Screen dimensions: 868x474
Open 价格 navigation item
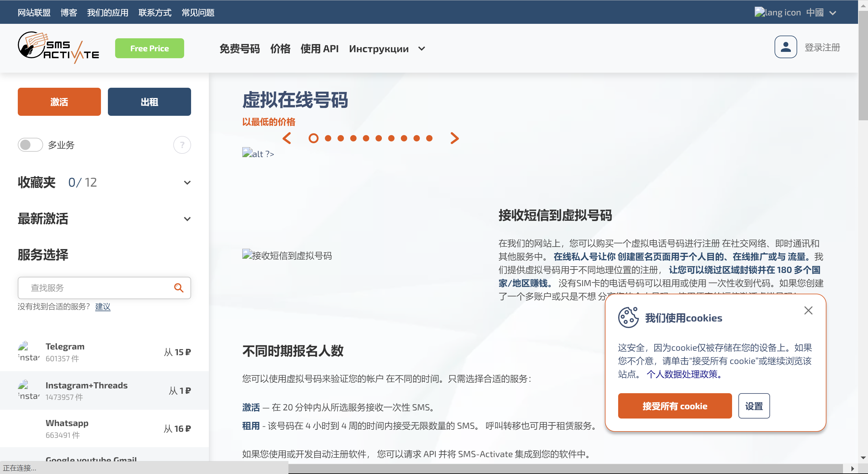280,49
